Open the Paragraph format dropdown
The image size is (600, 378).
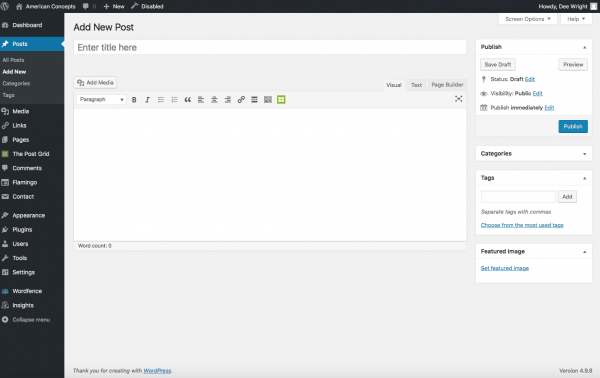101,99
